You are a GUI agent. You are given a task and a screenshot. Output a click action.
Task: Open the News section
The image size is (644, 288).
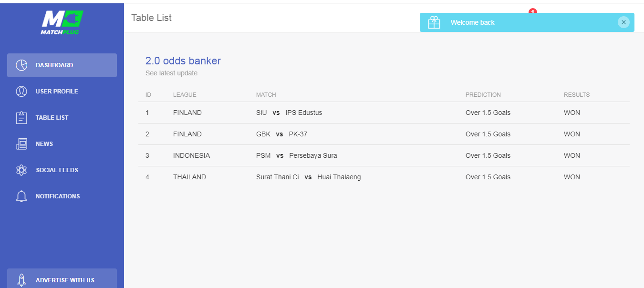[x=44, y=144]
